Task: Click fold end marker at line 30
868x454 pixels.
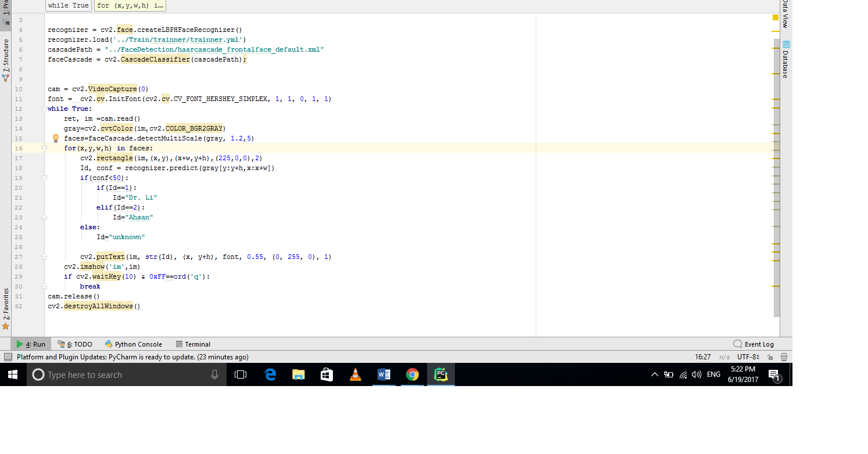Action: point(44,286)
